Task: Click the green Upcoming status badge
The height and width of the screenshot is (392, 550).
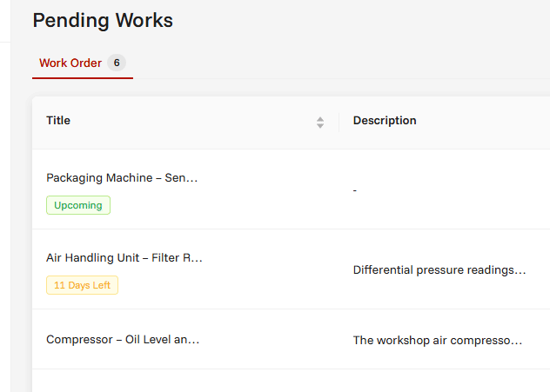Action: click(78, 205)
